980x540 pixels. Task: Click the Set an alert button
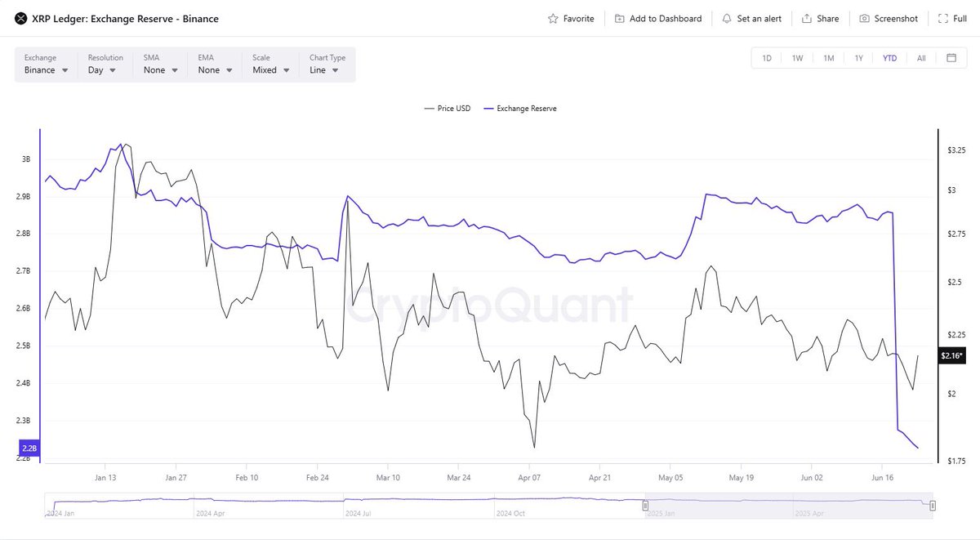[751, 18]
